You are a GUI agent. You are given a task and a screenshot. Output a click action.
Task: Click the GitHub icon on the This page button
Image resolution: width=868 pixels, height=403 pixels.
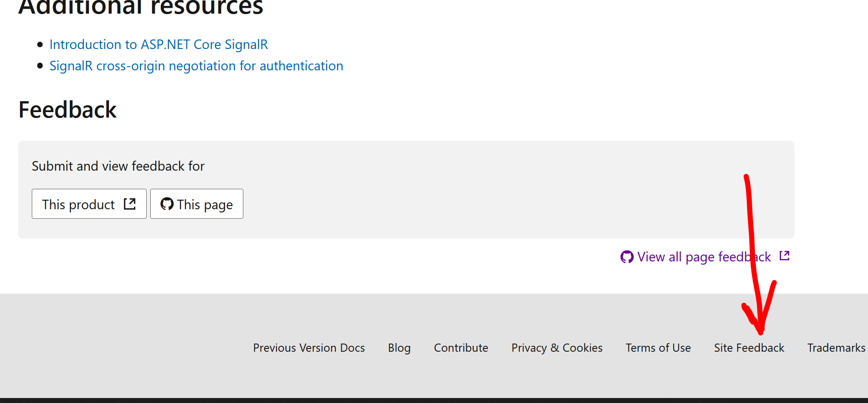click(x=167, y=204)
